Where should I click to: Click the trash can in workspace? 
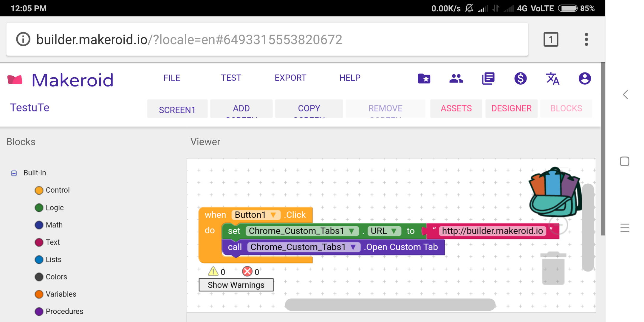coord(553,268)
